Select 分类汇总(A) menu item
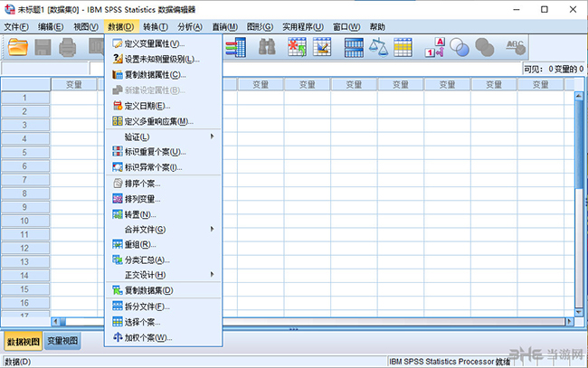 [164, 260]
